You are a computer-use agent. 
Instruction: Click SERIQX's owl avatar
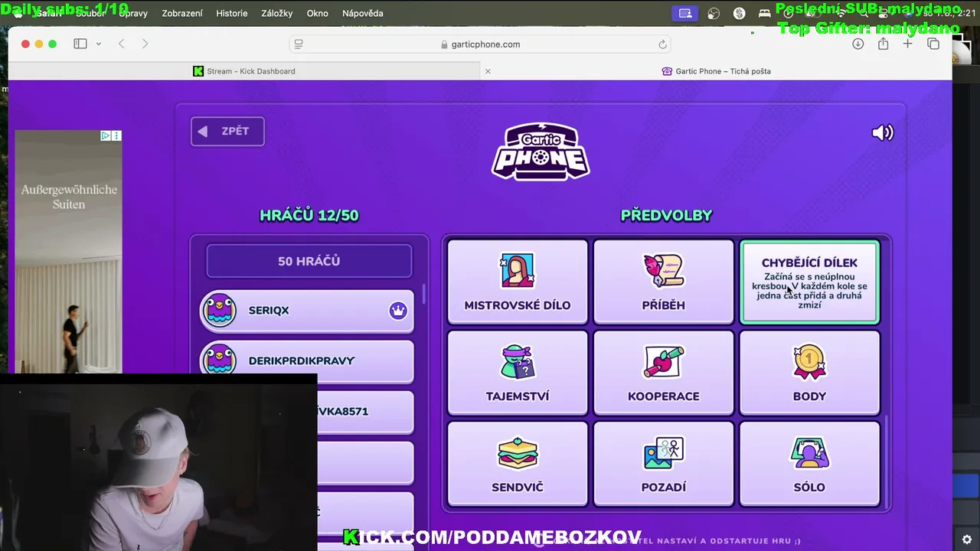click(x=220, y=311)
